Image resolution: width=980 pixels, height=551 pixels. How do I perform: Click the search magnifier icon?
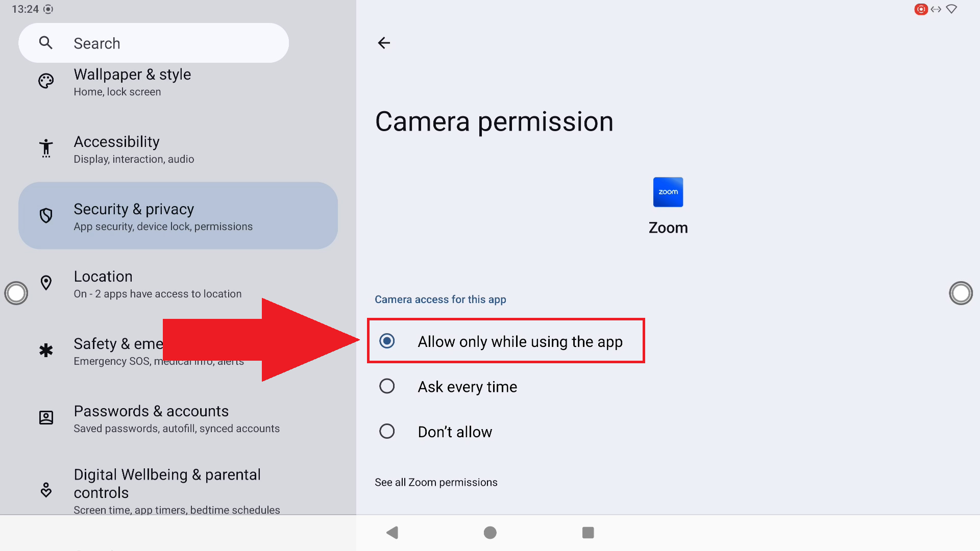click(x=46, y=43)
